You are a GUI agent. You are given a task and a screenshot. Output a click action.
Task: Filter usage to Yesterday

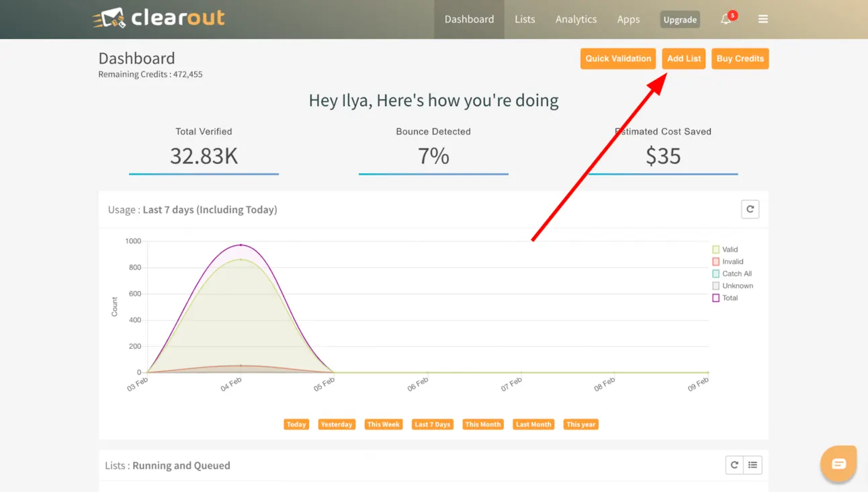pyautogui.click(x=337, y=424)
